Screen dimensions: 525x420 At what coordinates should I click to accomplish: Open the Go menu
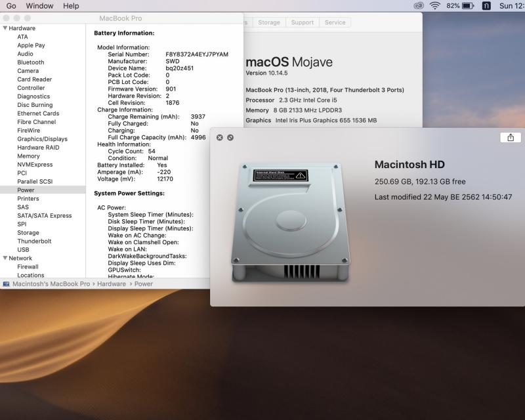pyautogui.click(x=11, y=6)
